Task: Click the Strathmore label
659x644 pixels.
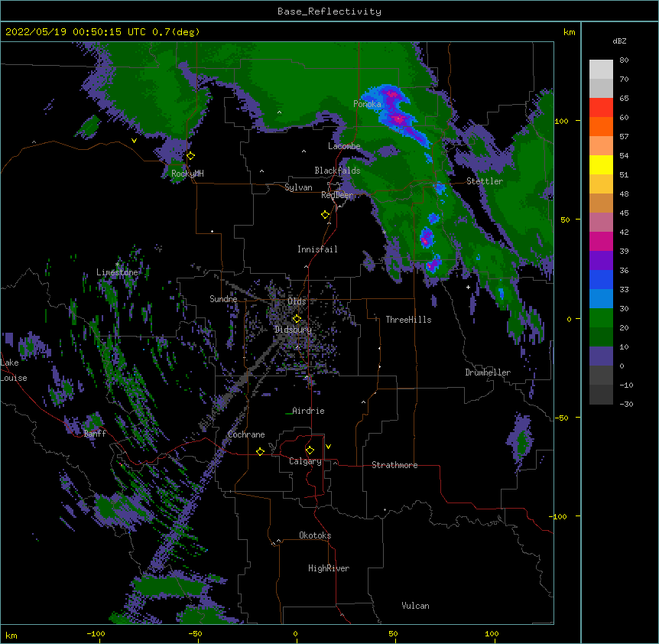Action: pyautogui.click(x=394, y=465)
